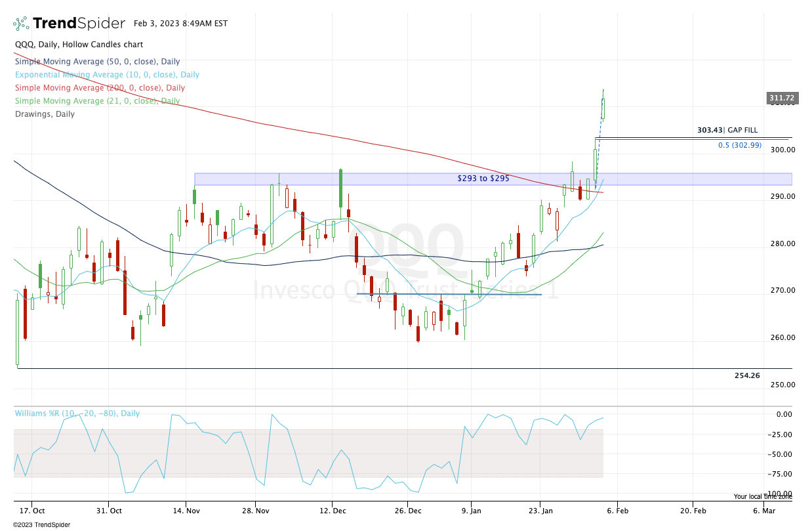Click the 260.00 price axis value

tap(782, 337)
